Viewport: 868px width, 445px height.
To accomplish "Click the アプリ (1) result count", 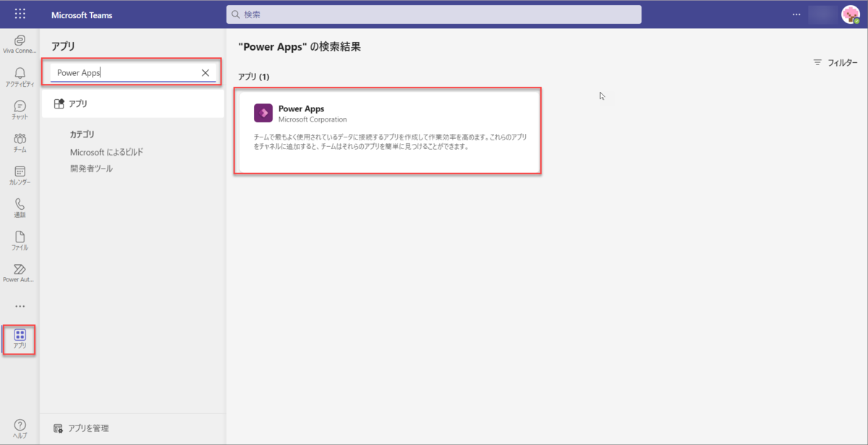I will point(253,77).
